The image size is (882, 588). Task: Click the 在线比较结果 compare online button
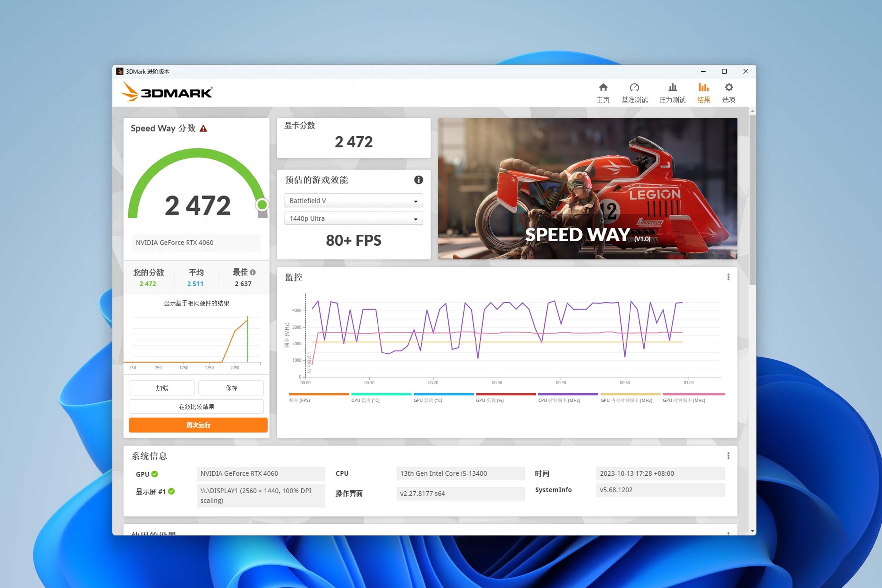coord(196,407)
